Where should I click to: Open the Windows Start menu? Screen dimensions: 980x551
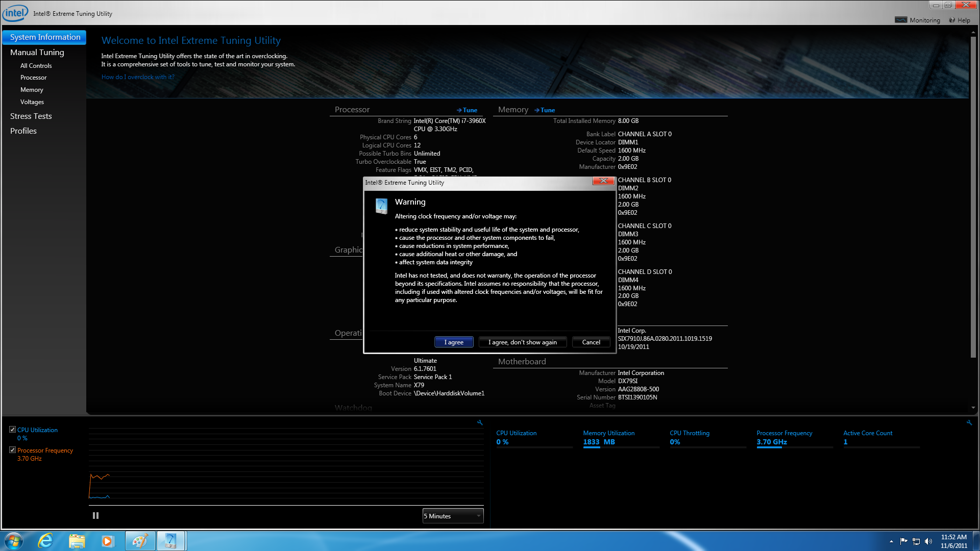tap(14, 541)
